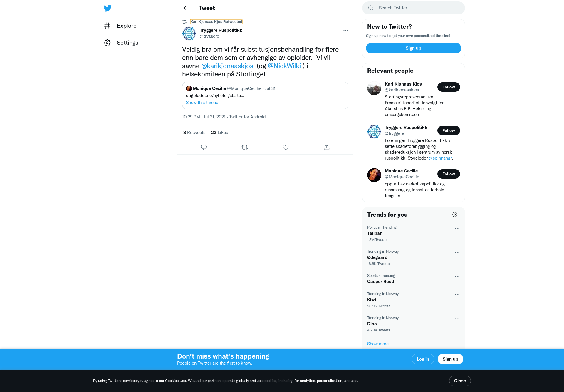Open more options for Taliban trend
This screenshot has width=564, height=392.
[457, 228]
